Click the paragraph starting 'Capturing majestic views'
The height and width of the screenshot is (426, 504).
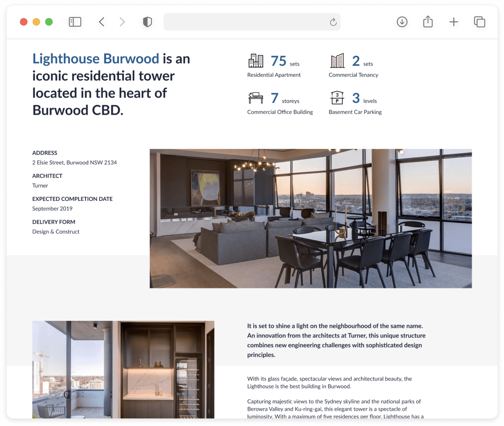click(335, 409)
